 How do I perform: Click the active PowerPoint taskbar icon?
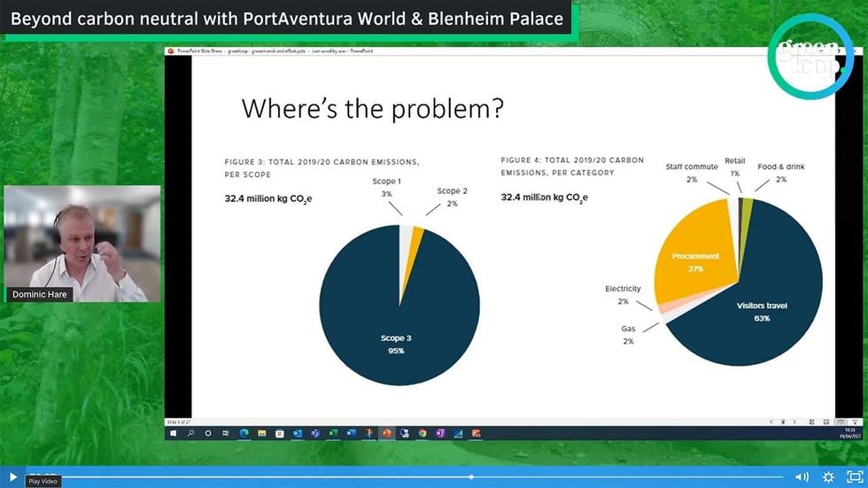387,433
